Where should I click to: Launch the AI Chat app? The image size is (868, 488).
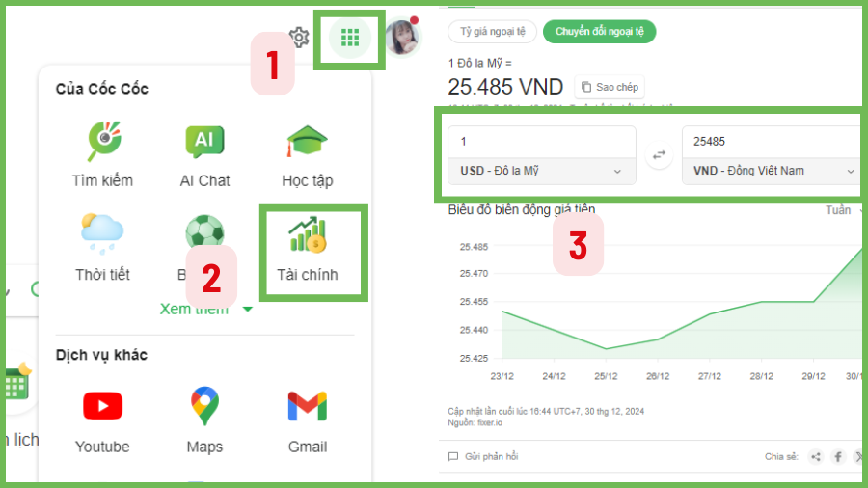pos(204,154)
